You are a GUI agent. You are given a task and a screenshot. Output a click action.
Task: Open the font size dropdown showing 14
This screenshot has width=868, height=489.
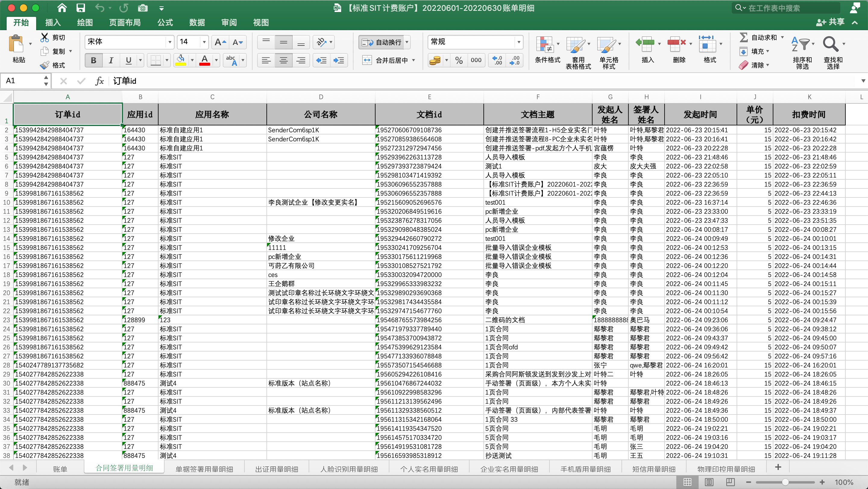pos(204,42)
